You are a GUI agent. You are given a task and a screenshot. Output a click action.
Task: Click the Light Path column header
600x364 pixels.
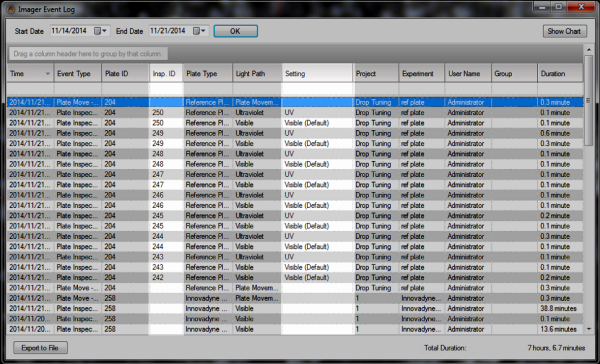click(257, 73)
